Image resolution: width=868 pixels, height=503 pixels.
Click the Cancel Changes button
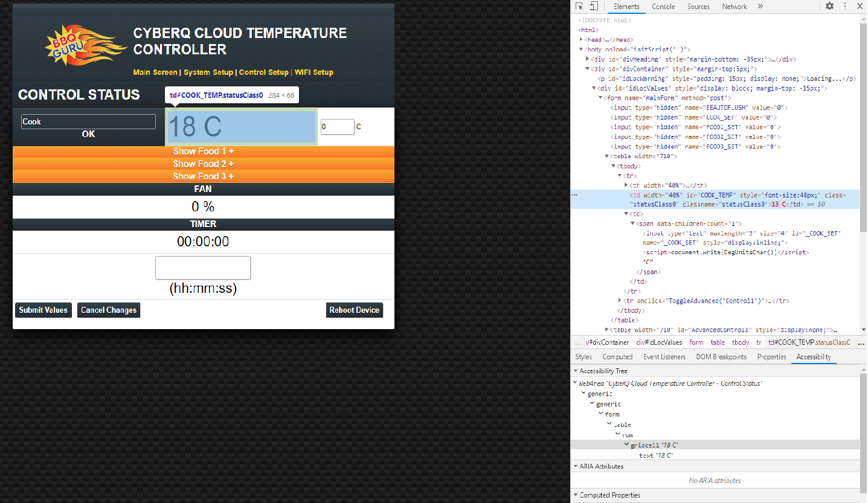[109, 310]
